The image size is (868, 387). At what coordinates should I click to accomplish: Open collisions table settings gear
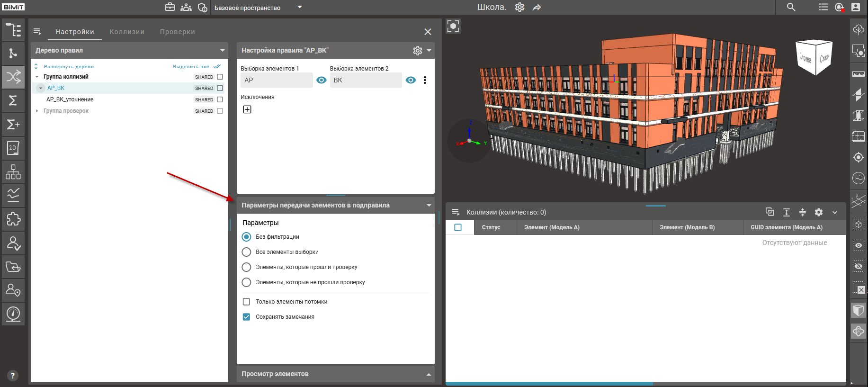point(818,212)
